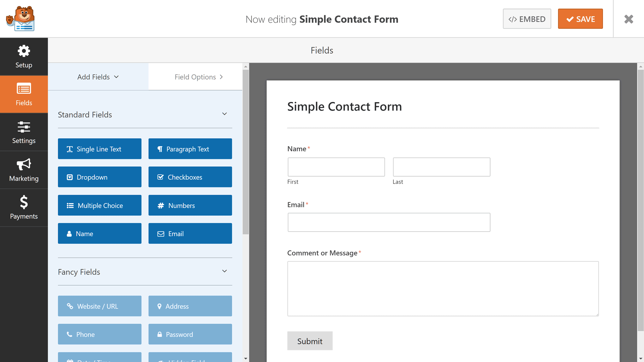Click the Payments dollar icon in sidebar
This screenshot has height=362, width=644.
point(24,202)
